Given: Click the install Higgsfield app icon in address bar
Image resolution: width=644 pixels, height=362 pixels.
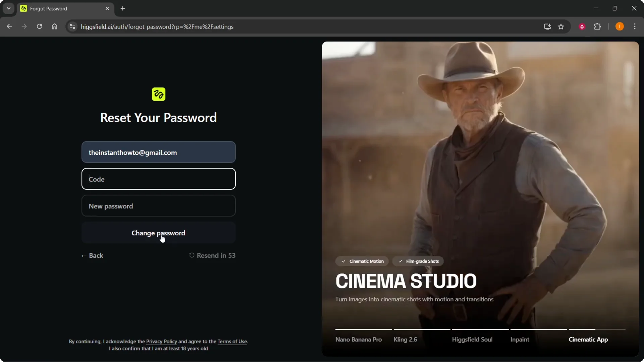Looking at the screenshot, I should 547,26.
